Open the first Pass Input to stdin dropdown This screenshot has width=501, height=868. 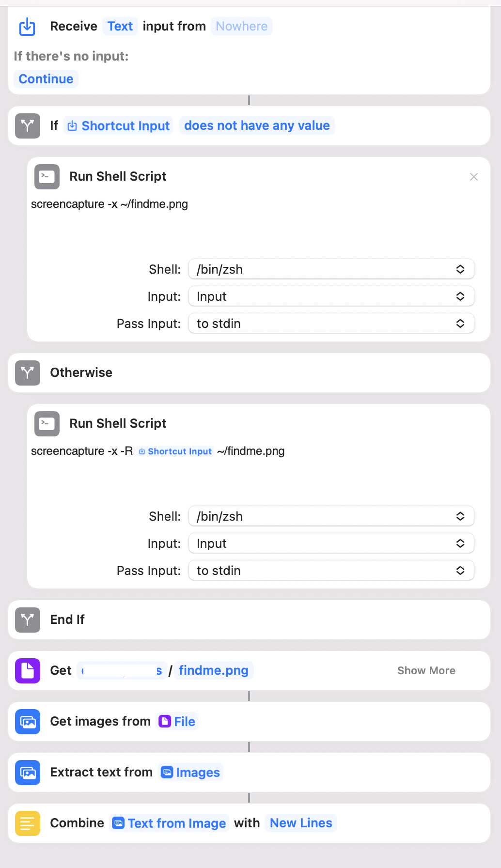point(331,324)
